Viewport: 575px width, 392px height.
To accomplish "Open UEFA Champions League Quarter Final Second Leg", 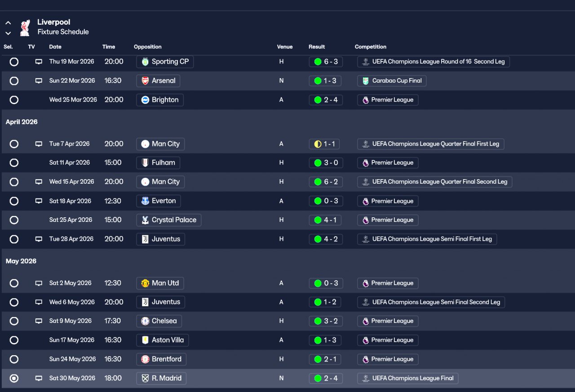I will (x=435, y=182).
